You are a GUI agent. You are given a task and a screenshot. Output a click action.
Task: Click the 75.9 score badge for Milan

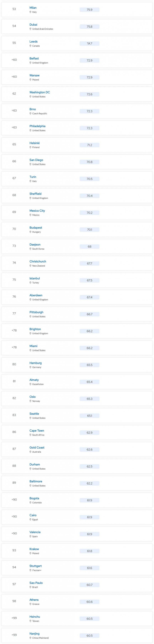tap(90, 10)
